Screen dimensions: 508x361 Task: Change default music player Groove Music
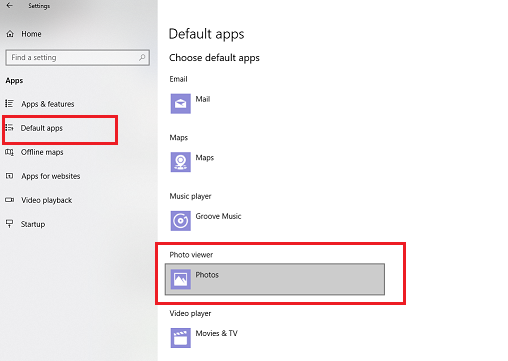[x=218, y=216]
